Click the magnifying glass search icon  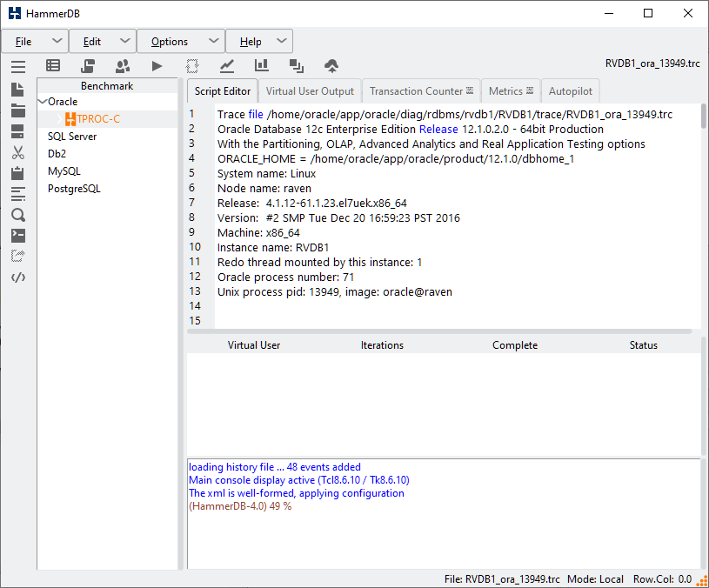tap(18, 215)
